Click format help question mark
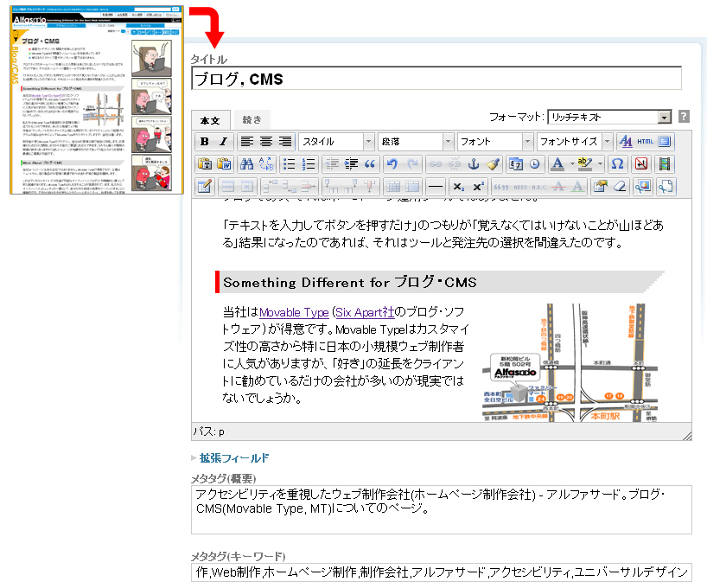The width and height of the screenshot is (707, 588). (x=684, y=117)
